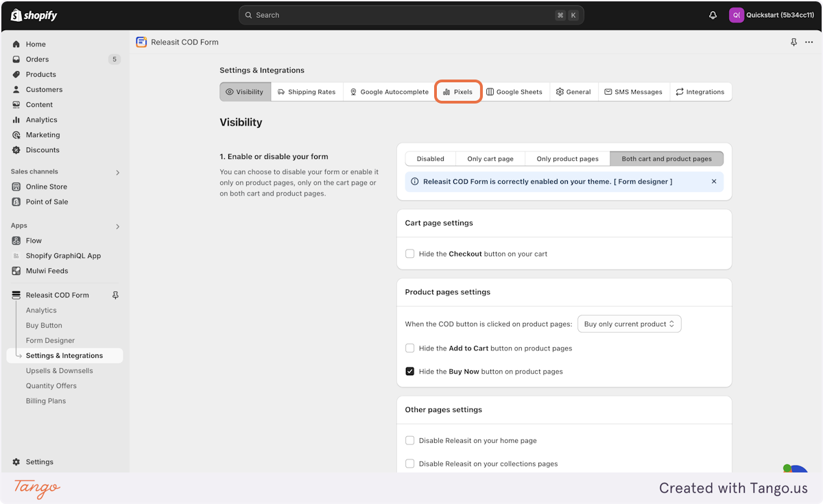This screenshot has width=823, height=504.
Task: Click the Flow app icon
Action: 16,241
